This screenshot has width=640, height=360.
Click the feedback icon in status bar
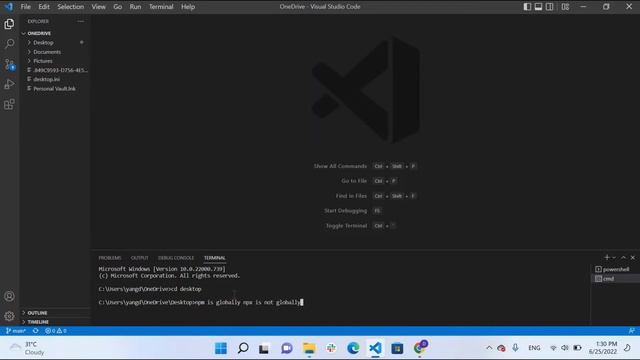(x=631, y=331)
